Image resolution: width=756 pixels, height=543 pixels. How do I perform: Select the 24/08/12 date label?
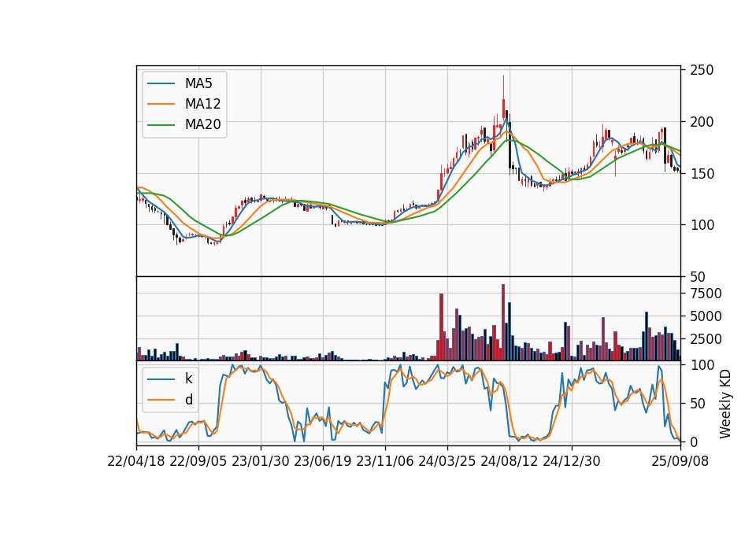pyautogui.click(x=510, y=461)
